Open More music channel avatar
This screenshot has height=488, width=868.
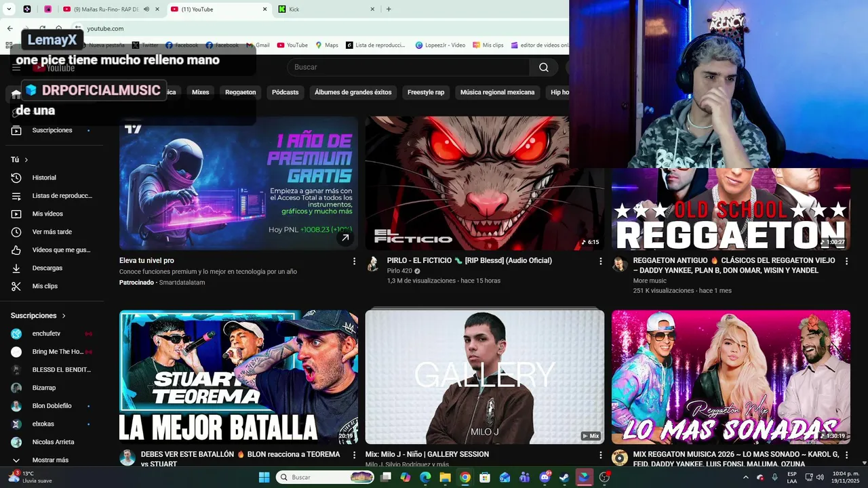point(619,264)
